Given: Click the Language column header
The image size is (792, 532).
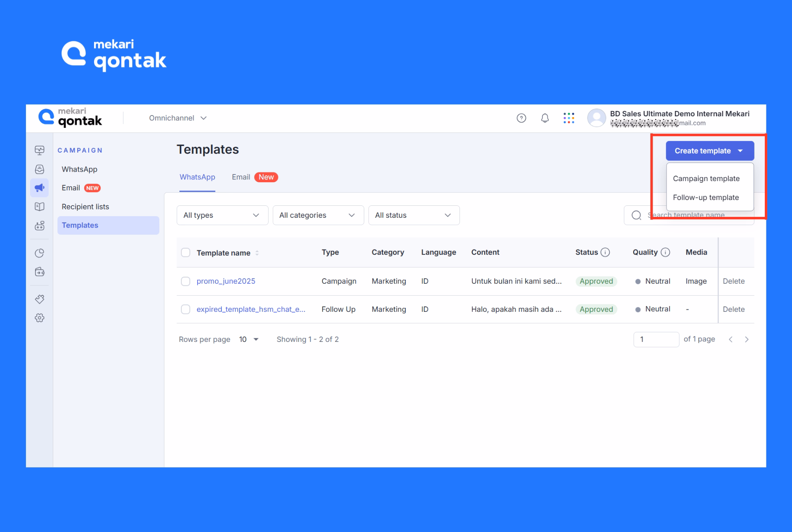Looking at the screenshot, I should (x=438, y=252).
